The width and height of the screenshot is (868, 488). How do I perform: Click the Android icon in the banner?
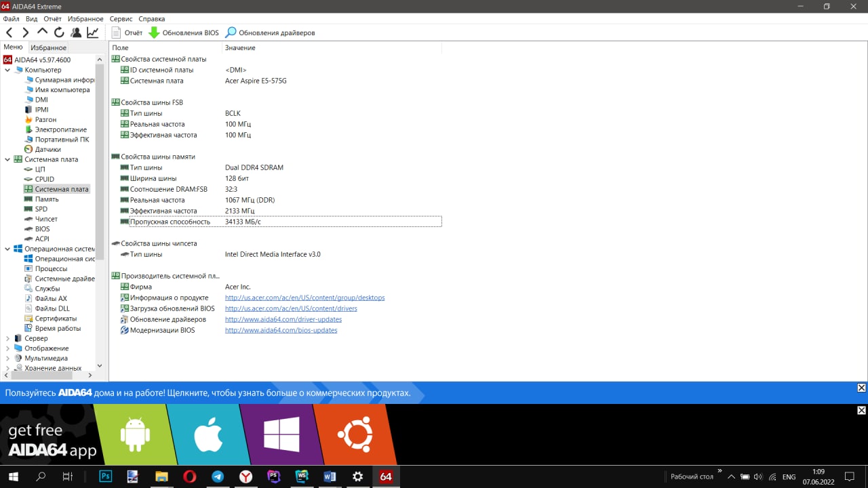(135, 436)
